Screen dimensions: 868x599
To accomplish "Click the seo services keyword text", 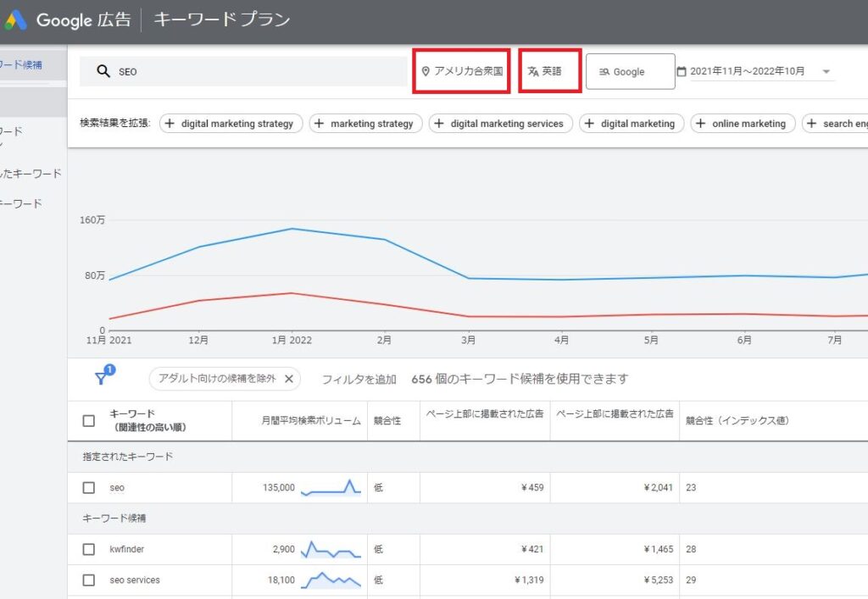I will 135,580.
